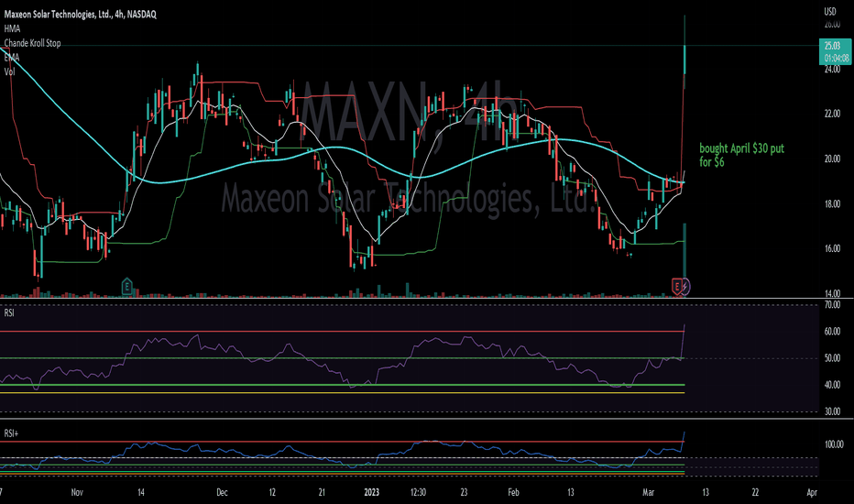Click the RSI pane label
The width and height of the screenshot is (854, 504).
point(9,312)
